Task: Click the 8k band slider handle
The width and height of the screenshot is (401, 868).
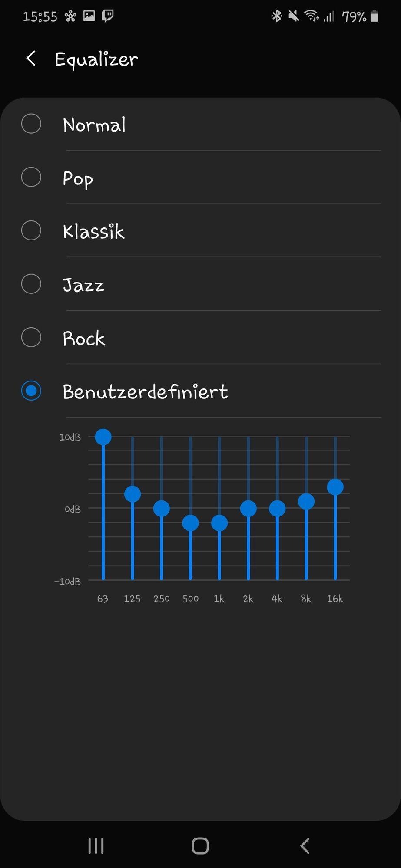Action: click(306, 502)
